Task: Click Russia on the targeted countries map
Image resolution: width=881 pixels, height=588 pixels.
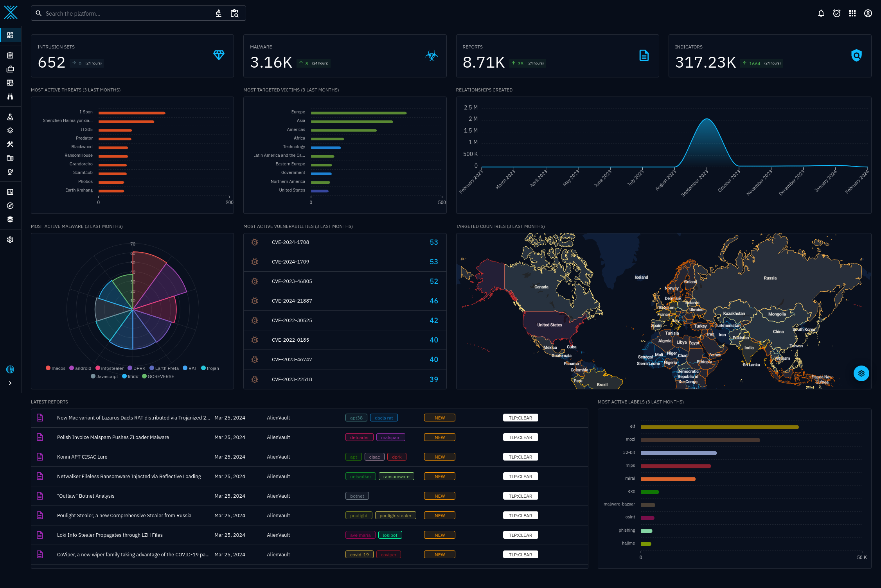Action: pos(770,278)
